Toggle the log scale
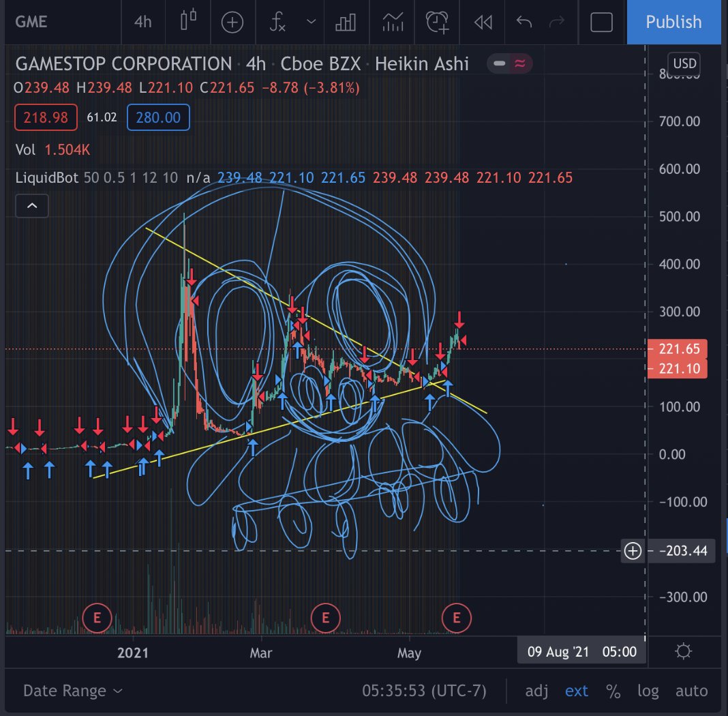 648,691
